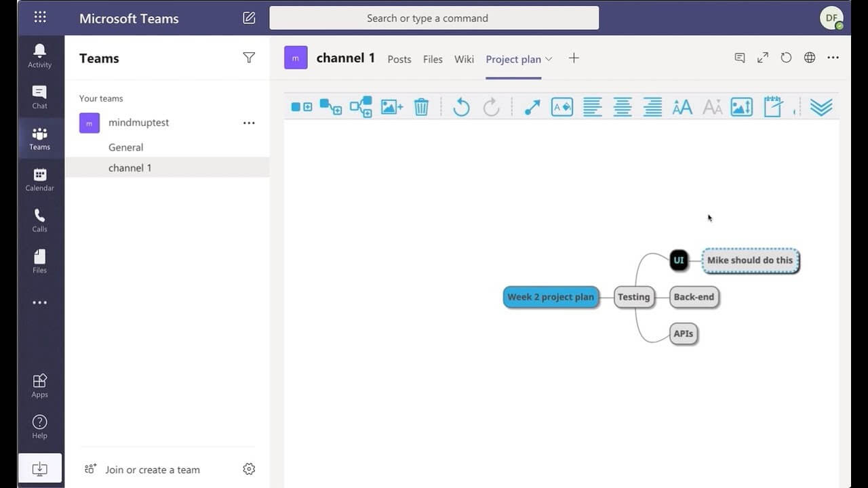The height and width of the screenshot is (488, 868).
Task: Show the tab conversation
Action: tap(740, 58)
